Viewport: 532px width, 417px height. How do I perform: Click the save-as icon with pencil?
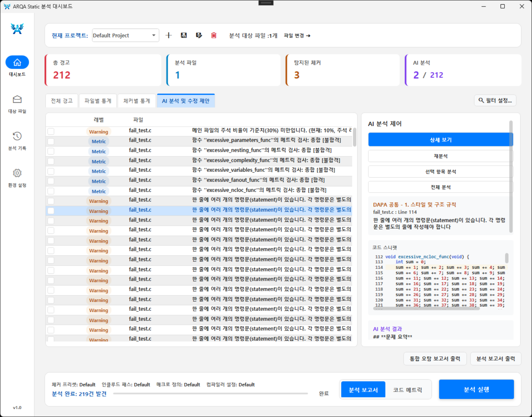[199, 36]
